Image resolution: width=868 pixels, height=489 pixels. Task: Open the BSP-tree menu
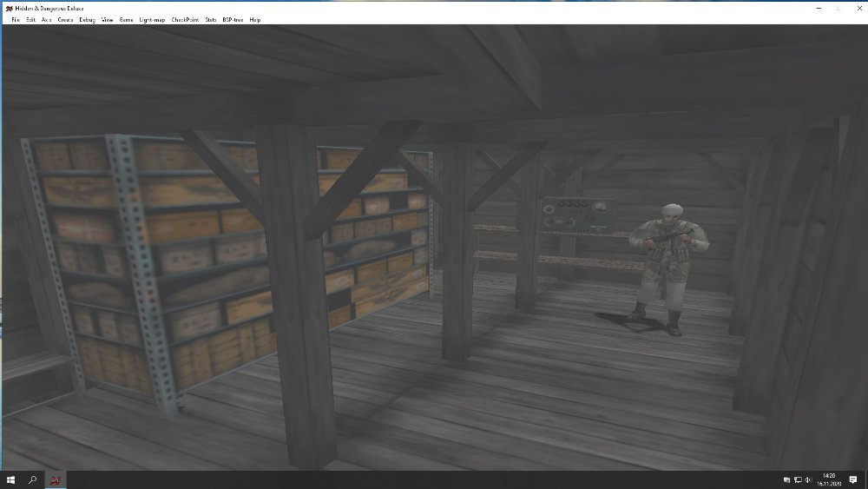pyautogui.click(x=232, y=19)
